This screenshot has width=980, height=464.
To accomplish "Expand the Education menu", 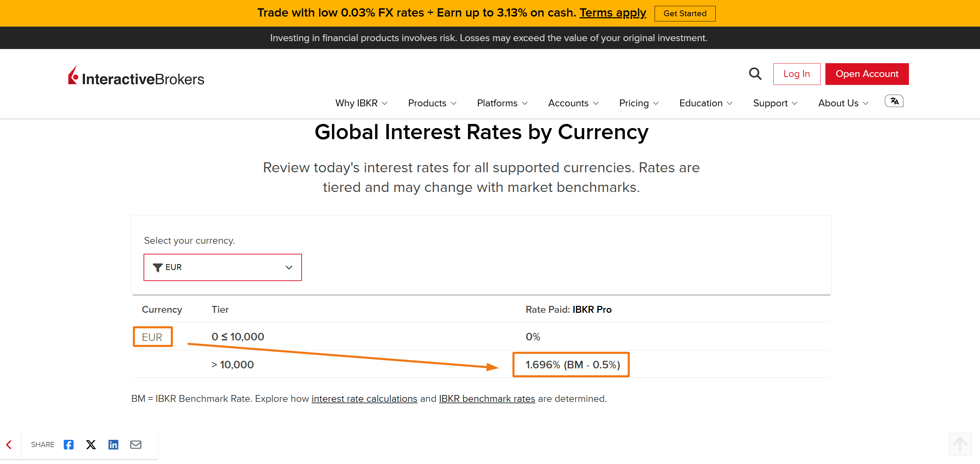I will click(706, 103).
